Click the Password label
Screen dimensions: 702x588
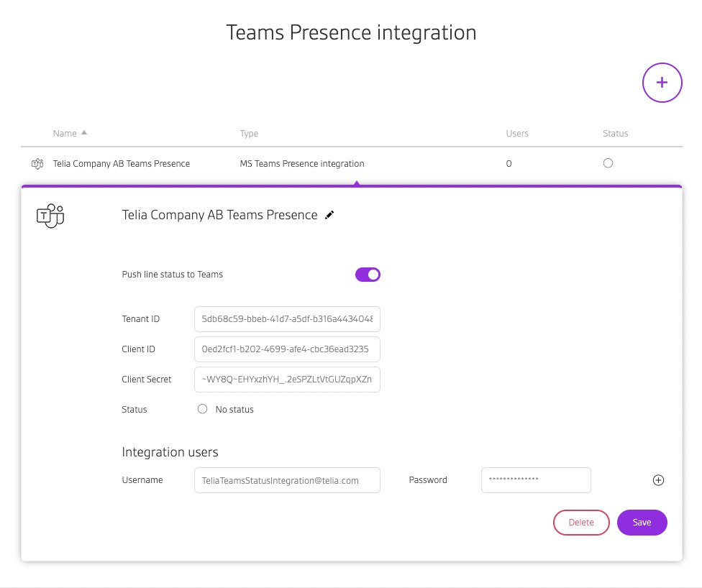428,480
